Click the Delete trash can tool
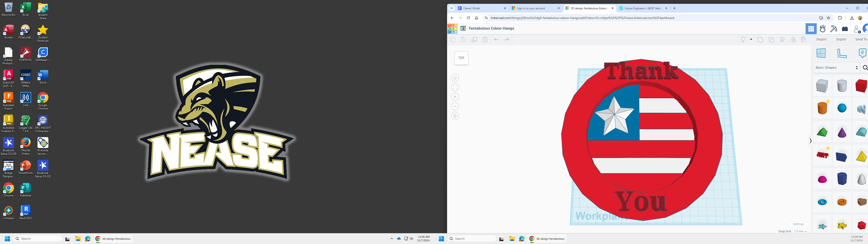The image size is (868, 244). point(485,40)
